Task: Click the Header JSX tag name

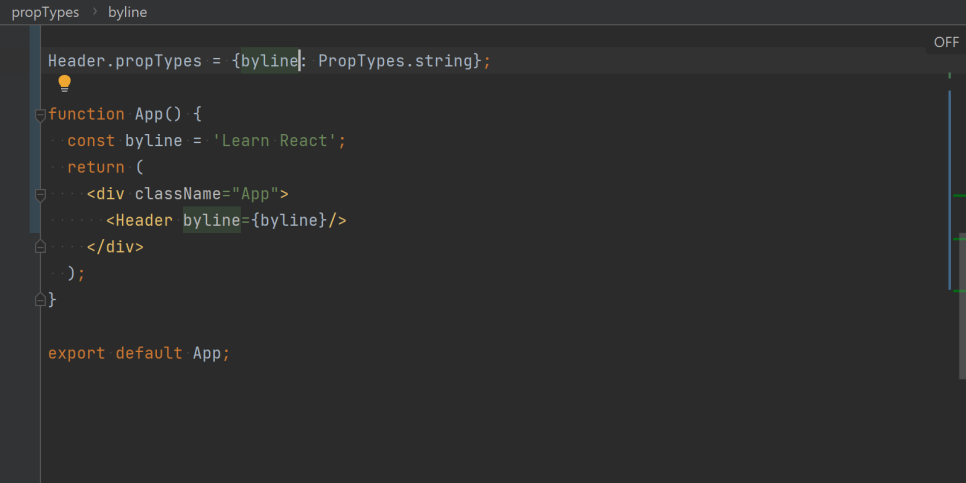Action: pos(144,221)
